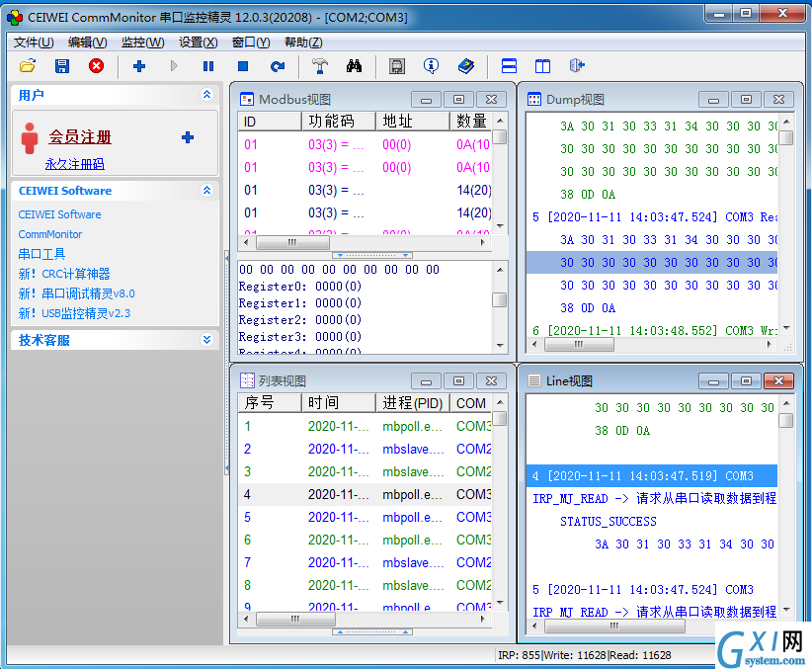Screen dimensions: 812x669
Task: Click the Dump视图 window title icon
Action: [x=533, y=99]
